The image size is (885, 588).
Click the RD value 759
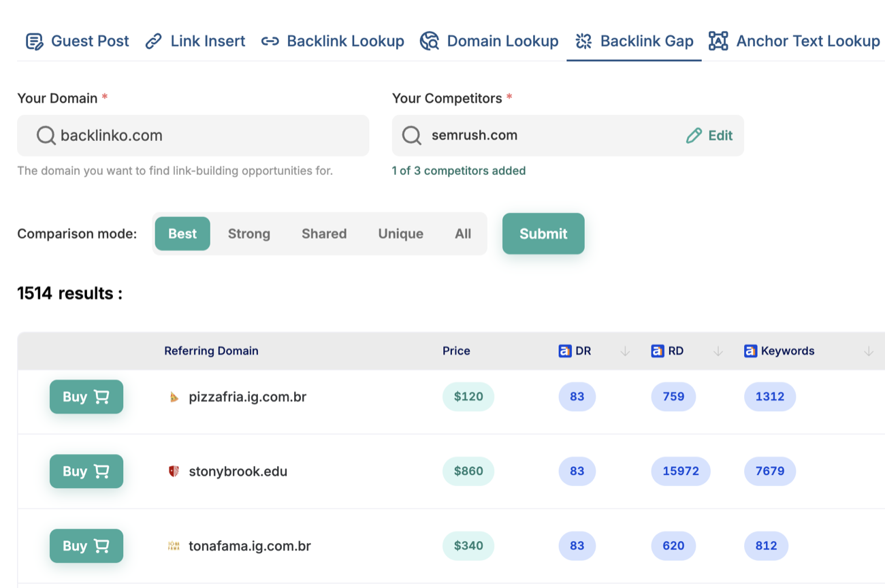click(x=673, y=397)
